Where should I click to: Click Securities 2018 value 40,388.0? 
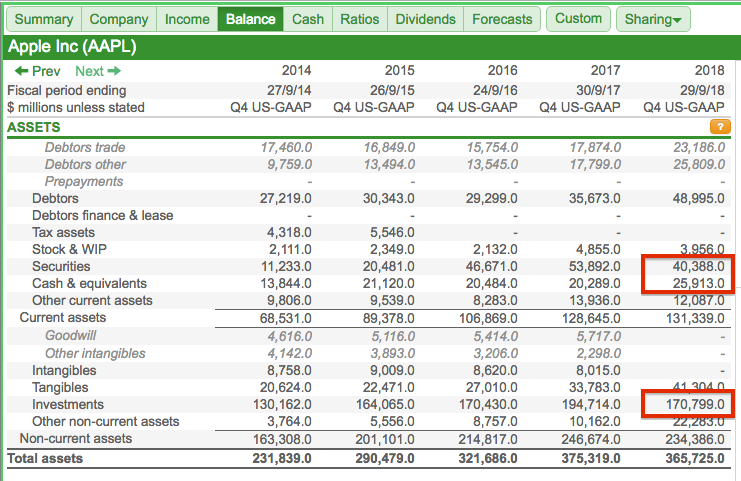tap(698, 266)
